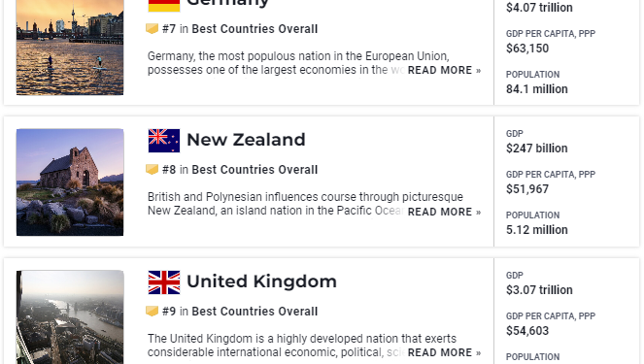644x364 pixels.
Task: Follow Best Countries Overall link for #7
Action: point(254,29)
